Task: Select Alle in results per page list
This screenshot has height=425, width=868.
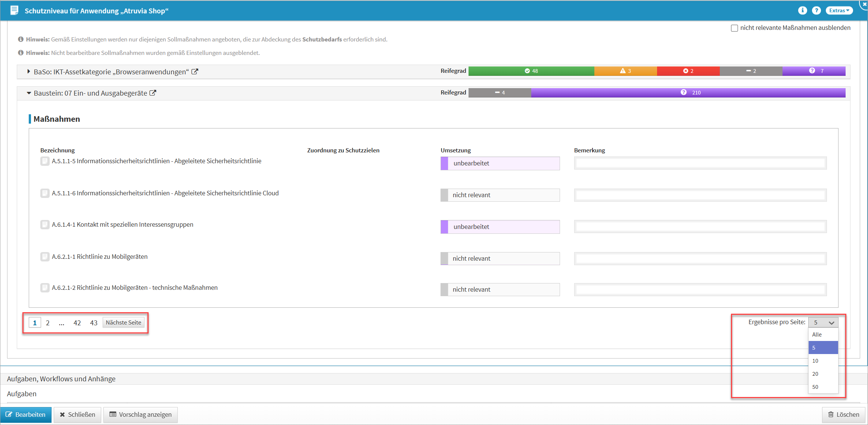Action: 822,335
